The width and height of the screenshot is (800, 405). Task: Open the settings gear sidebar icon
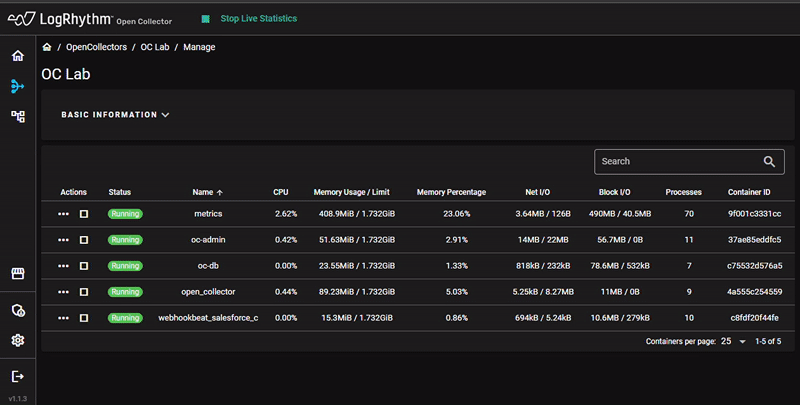[x=17, y=340]
